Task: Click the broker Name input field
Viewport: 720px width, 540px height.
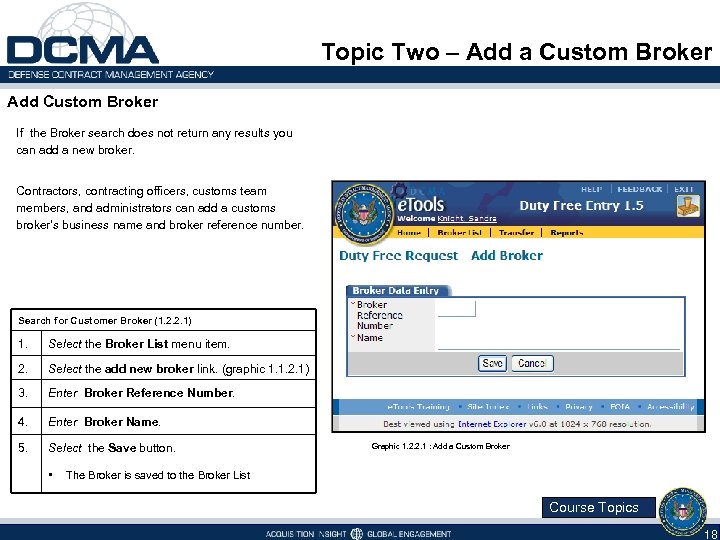Action: click(x=558, y=342)
